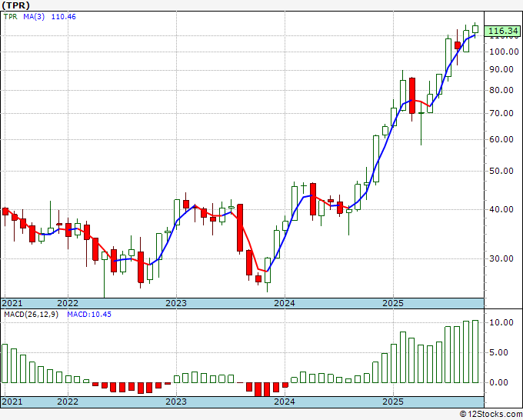Click the 50.00 price axis label
Image resolution: width=523 pixels, height=420 pixels.
(x=501, y=171)
